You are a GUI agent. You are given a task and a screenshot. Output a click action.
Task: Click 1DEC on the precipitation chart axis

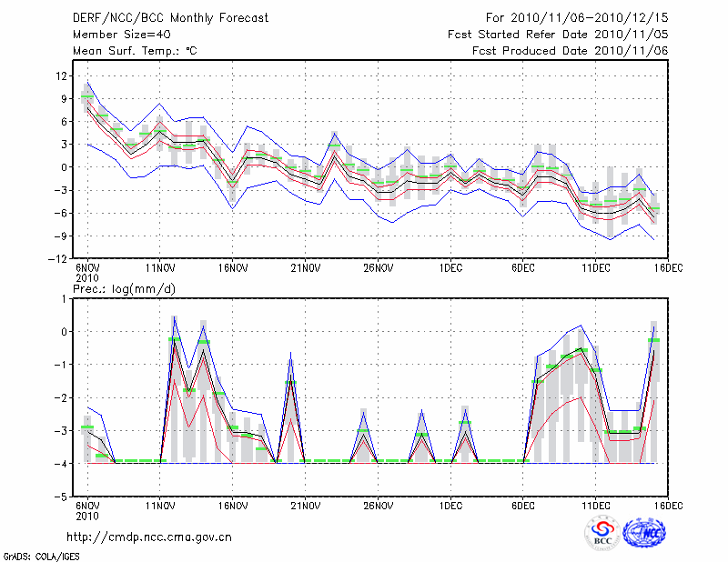[x=450, y=506]
